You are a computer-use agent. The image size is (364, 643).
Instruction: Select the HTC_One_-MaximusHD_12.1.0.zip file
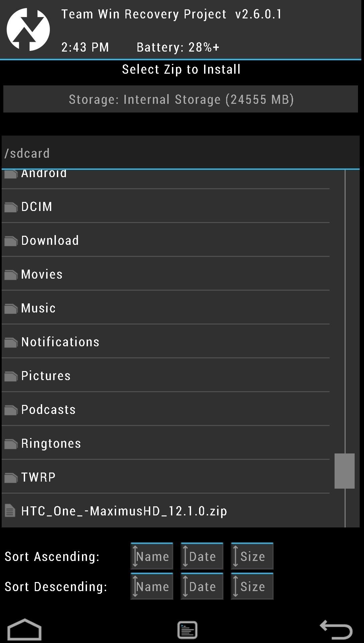[166, 511]
